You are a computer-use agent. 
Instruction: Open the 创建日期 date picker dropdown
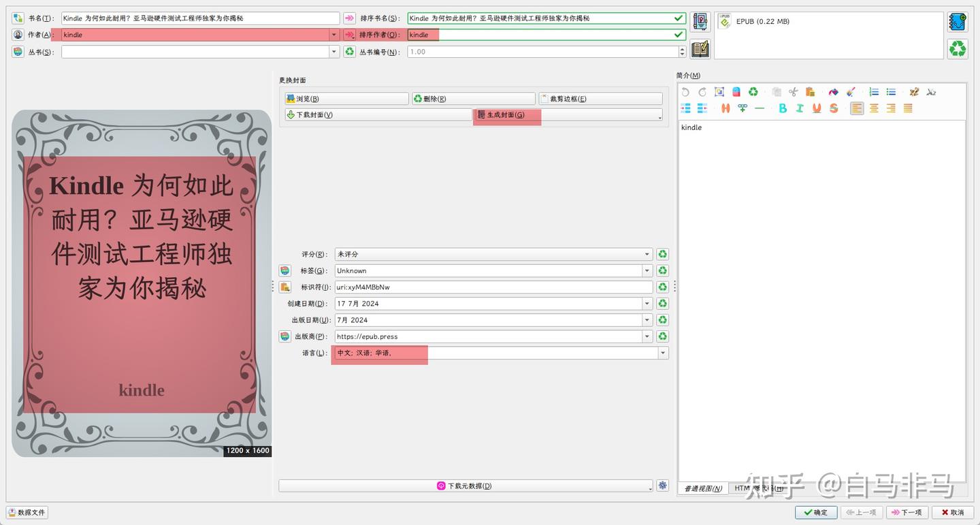[647, 304]
